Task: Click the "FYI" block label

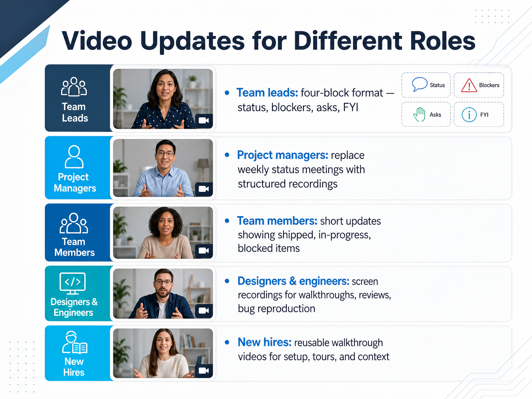Action: 484,115
